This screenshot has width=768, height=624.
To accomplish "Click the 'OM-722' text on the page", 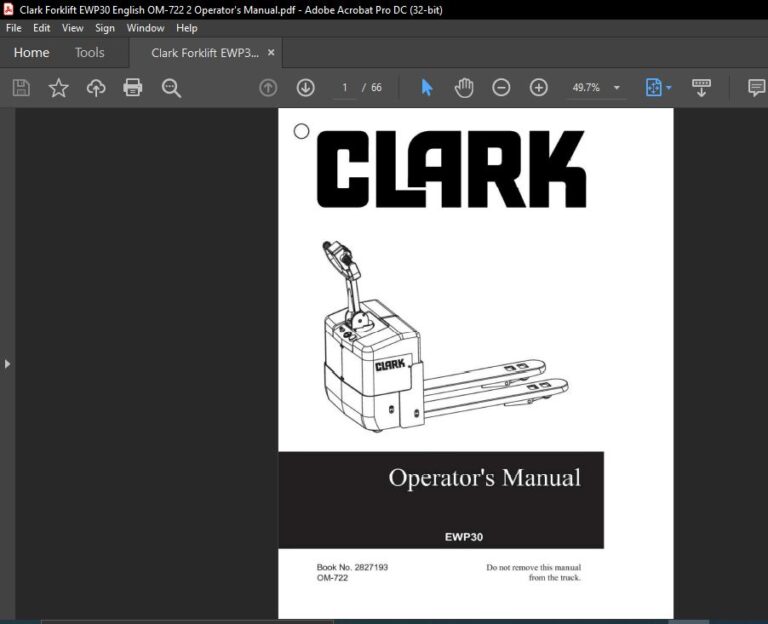I will [333, 578].
